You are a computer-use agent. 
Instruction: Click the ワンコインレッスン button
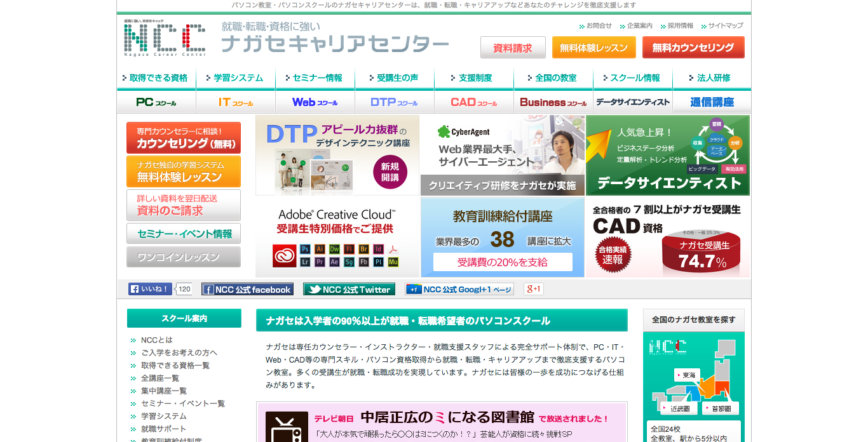184,257
